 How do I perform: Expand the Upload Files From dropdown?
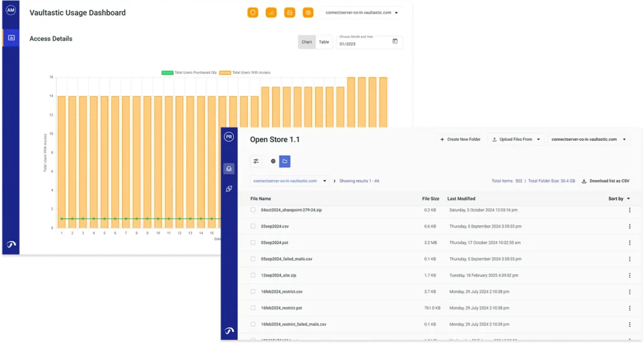click(x=516, y=140)
